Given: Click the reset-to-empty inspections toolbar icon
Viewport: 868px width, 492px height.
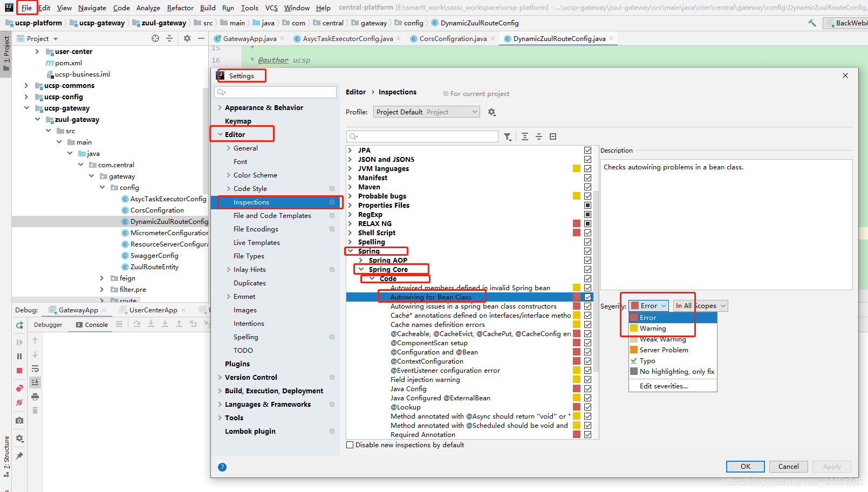Looking at the screenshot, I should pos(553,136).
